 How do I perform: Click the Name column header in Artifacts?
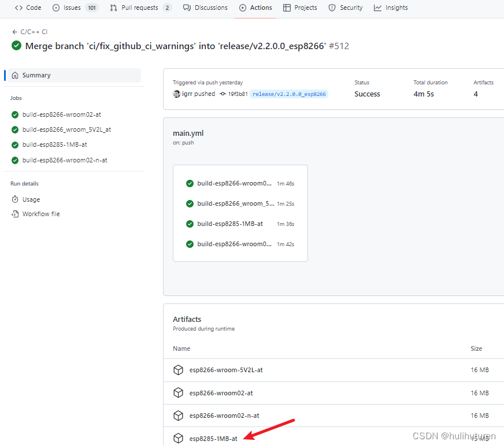pos(181,348)
